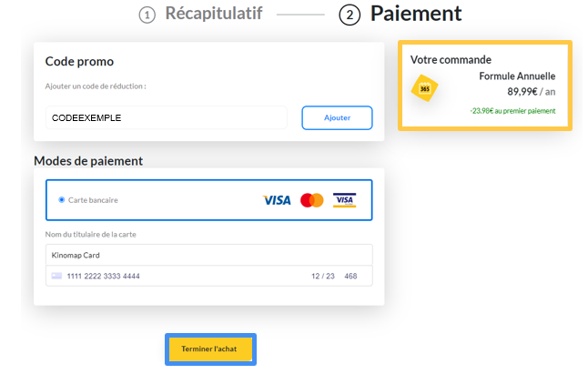Screen dimensions: 588x384
Task: Click the Terminer l'achat button
Action: pyautogui.click(x=210, y=349)
